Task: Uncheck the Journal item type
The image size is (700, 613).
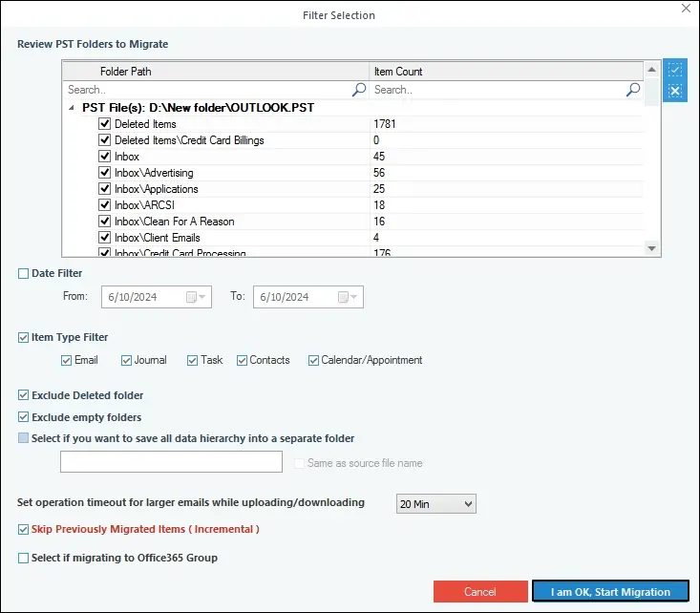Action: 126,360
